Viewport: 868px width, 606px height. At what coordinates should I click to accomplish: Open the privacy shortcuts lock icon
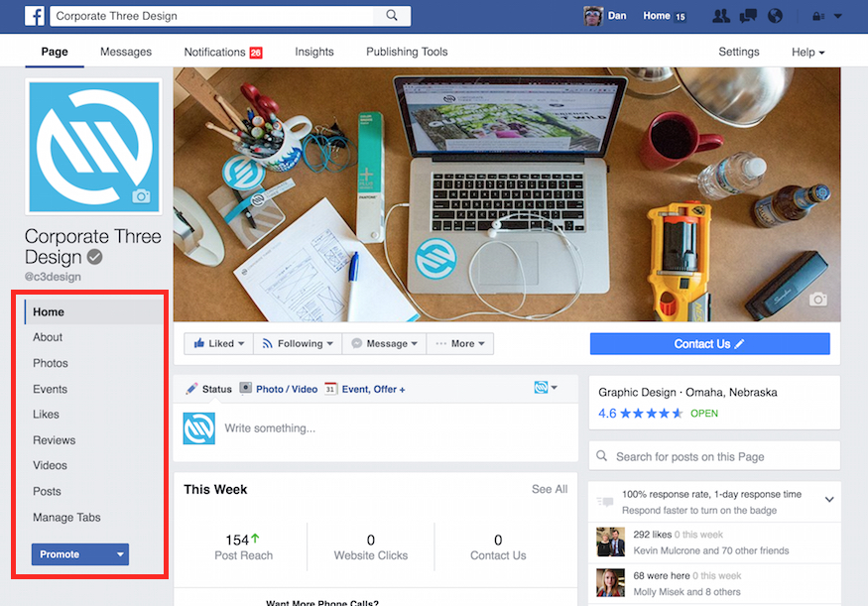818,16
